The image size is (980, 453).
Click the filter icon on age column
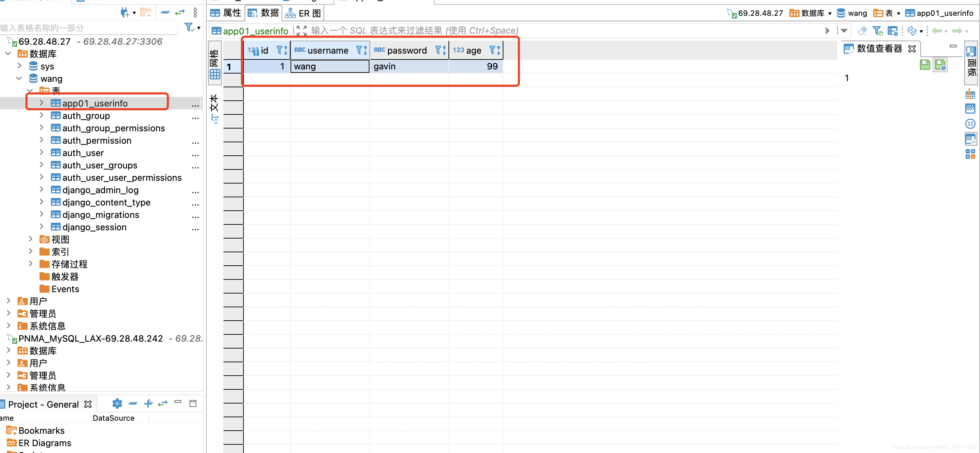(491, 50)
